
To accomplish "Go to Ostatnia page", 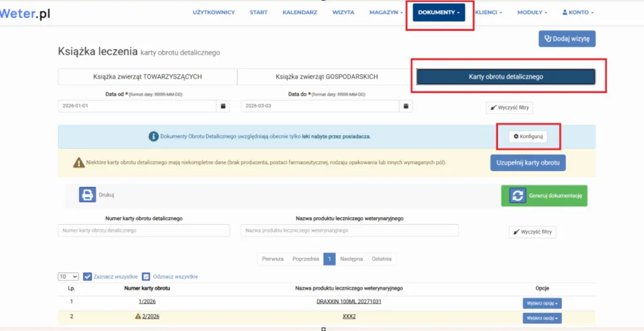I will pos(382,259).
